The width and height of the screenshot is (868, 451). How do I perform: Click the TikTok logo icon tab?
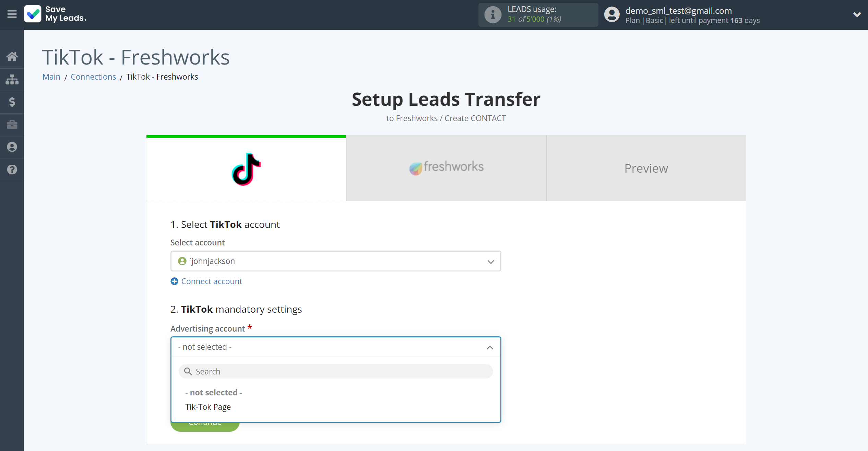click(246, 168)
